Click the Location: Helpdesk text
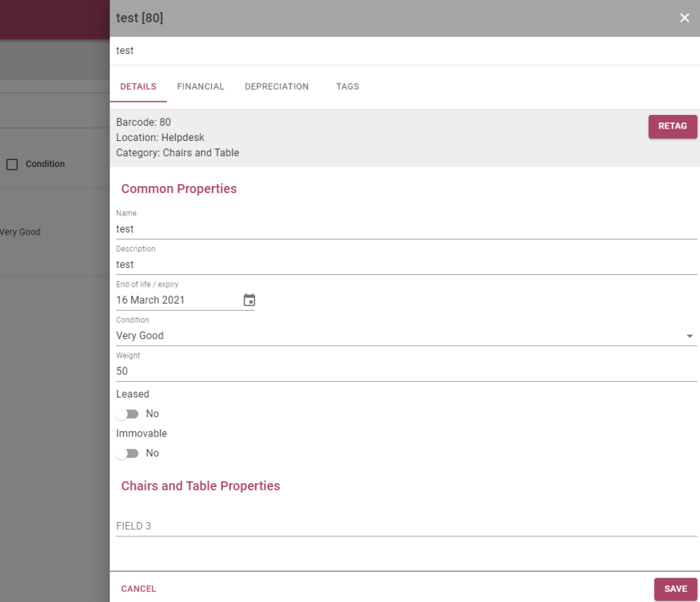The height and width of the screenshot is (602, 700). [160, 138]
